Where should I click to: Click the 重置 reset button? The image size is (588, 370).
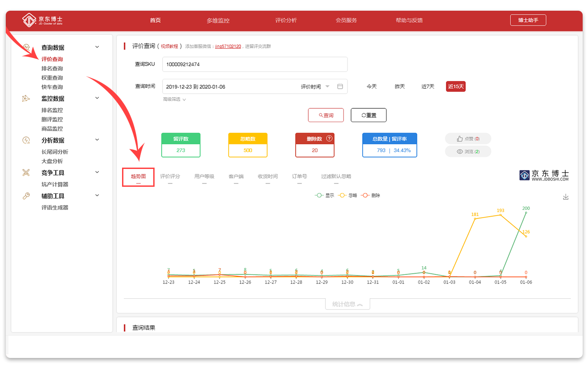368,115
